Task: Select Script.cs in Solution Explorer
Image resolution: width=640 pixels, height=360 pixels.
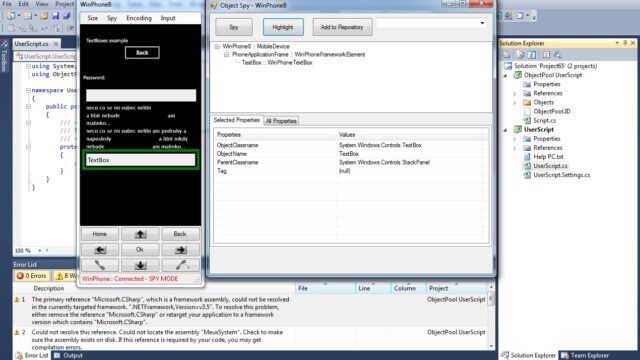Action: 544,120
